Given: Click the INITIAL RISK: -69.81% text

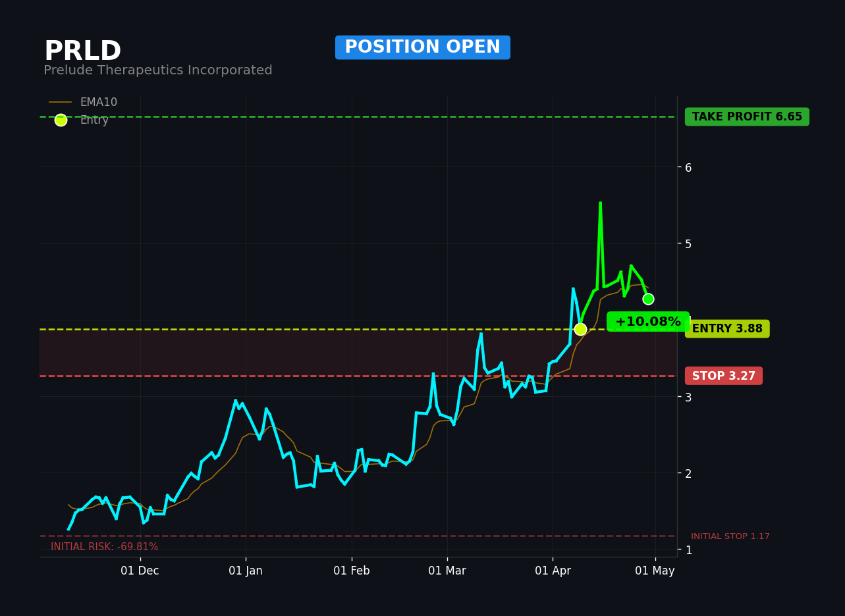Looking at the screenshot, I should [x=105, y=547].
